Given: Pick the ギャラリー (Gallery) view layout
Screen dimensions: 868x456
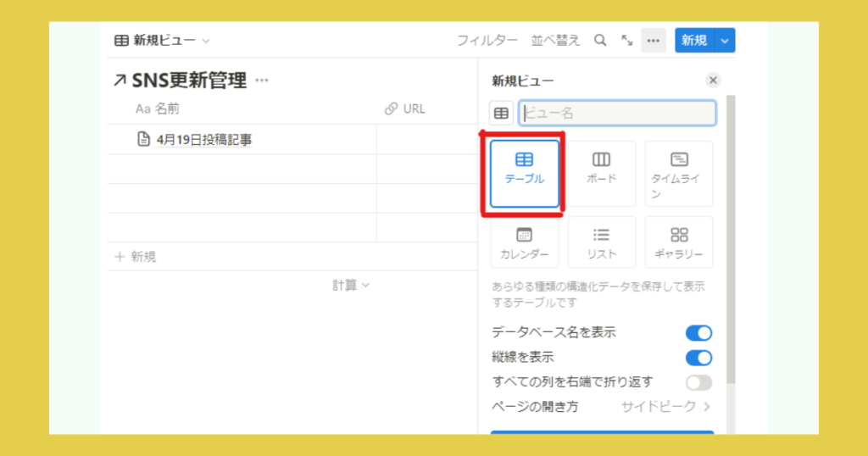Looking at the screenshot, I should coord(678,242).
